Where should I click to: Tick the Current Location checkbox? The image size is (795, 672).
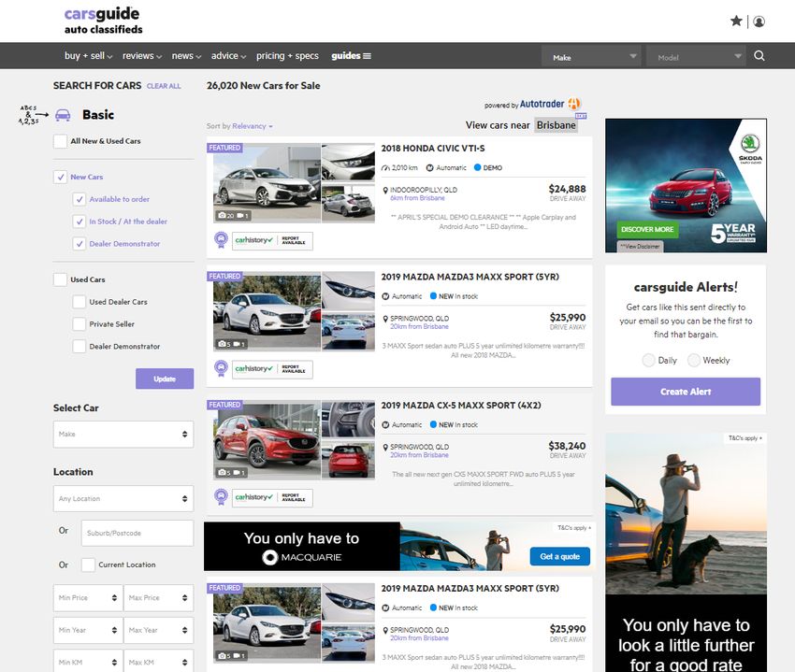coord(88,565)
